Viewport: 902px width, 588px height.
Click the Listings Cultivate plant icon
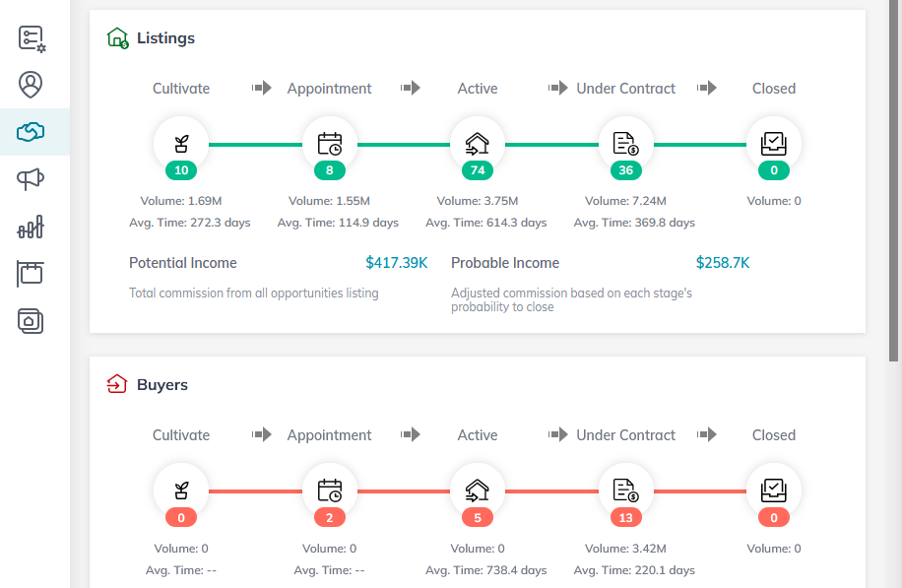coord(181,143)
